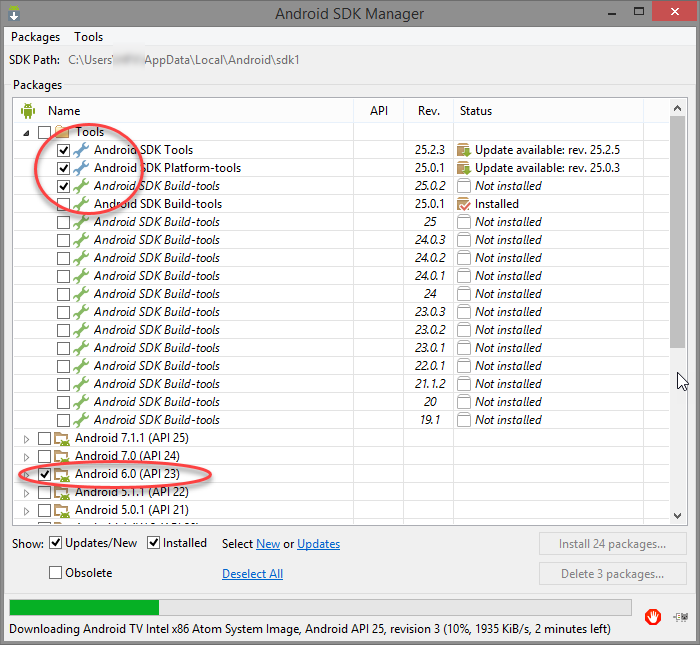This screenshot has height=645, width=700.
Task: Uncheck Android SDK Platform-tools checkbox
Action: (x=63, y=168)
